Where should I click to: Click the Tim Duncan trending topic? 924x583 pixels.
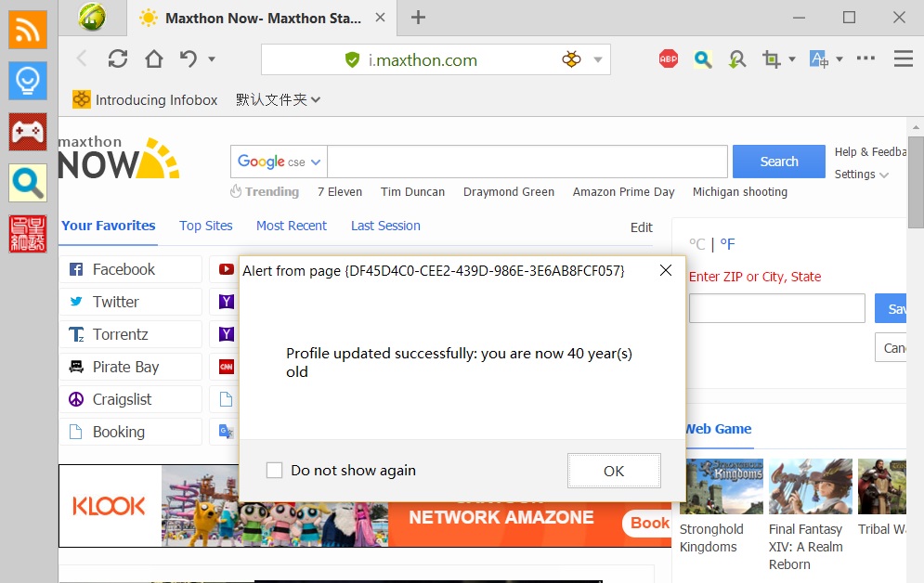tap(412, 192)
